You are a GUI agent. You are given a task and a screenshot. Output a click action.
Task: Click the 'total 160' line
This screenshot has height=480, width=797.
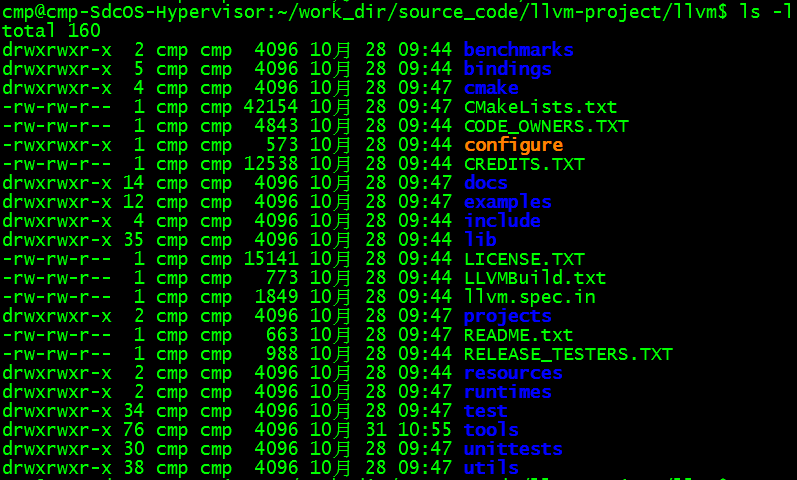click(51, 31)
